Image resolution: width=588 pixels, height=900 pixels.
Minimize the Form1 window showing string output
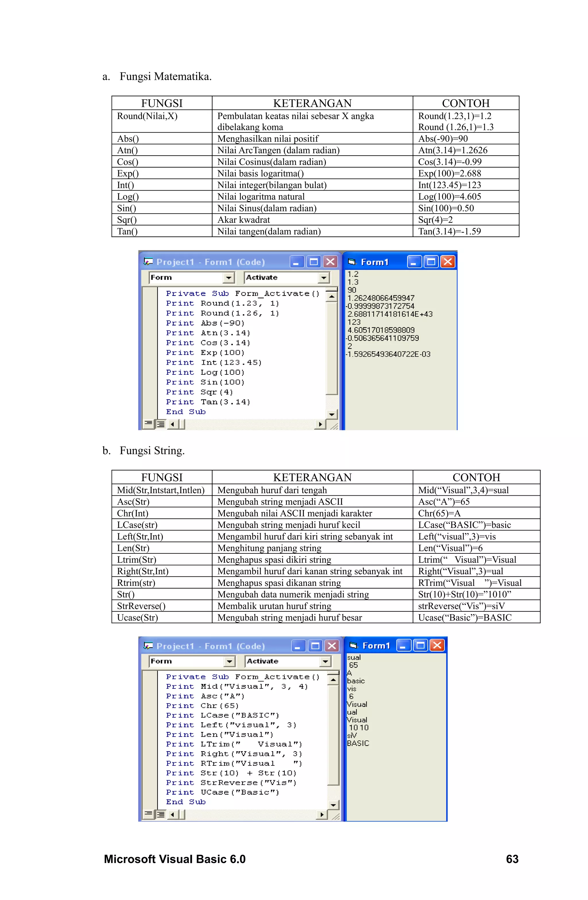click(404, 645)
